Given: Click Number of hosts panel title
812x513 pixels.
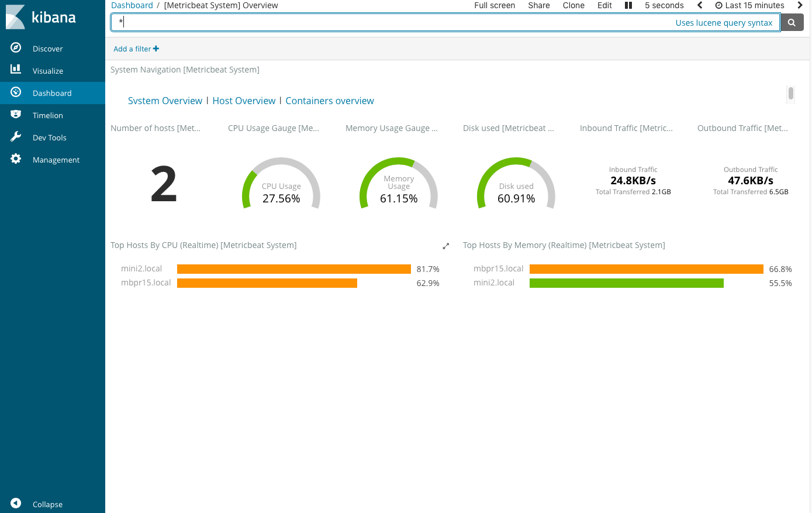Looking at the screenshot, I should [156, 128].
